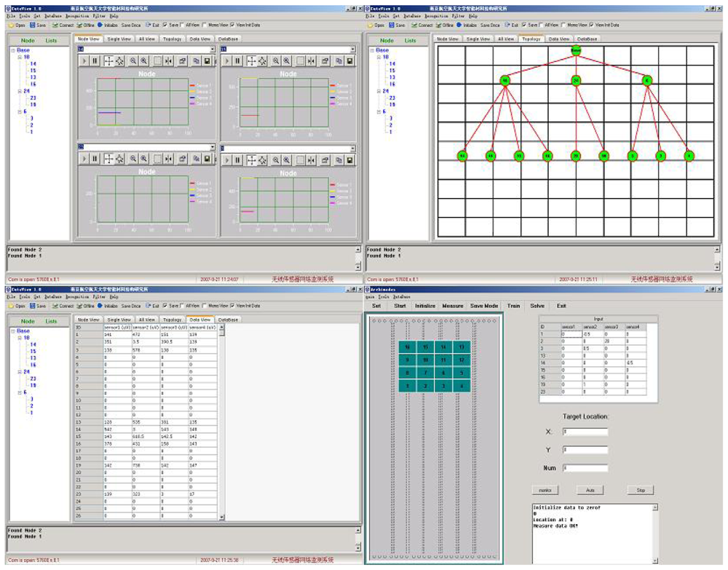728x570 pixels.
Task: Toggle the Memo View checkbox in the top-left window
Action: tap(205, 24)
